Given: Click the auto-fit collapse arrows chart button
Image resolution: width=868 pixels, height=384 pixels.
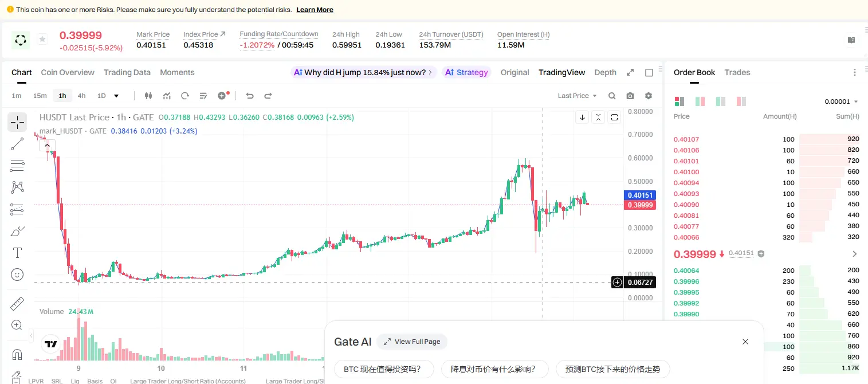Looking at the screenshot, I should pos(598,117).
